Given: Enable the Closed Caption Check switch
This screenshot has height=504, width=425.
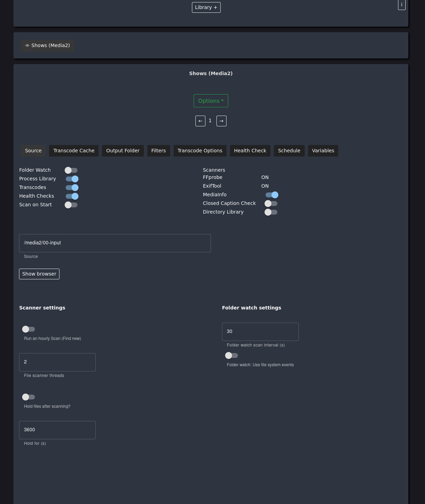Looking at the screenshot, I should [271, 204].
